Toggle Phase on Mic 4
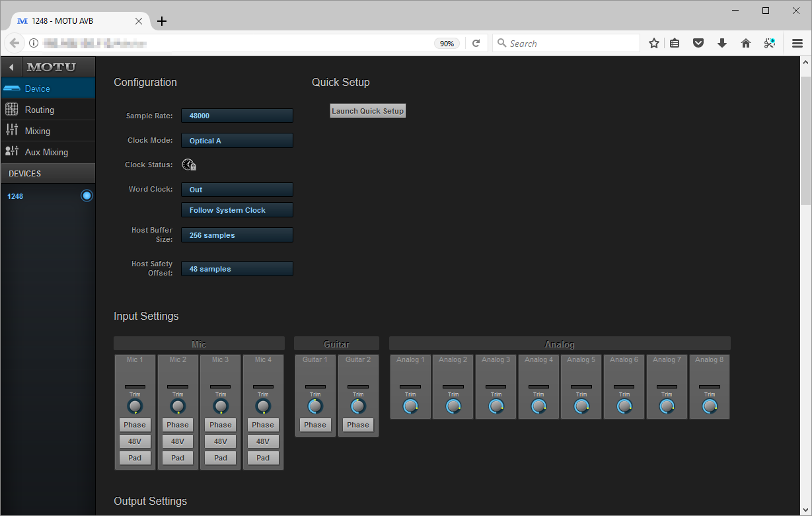The height and width of the screenshot is (516, 812). (263, 425)
